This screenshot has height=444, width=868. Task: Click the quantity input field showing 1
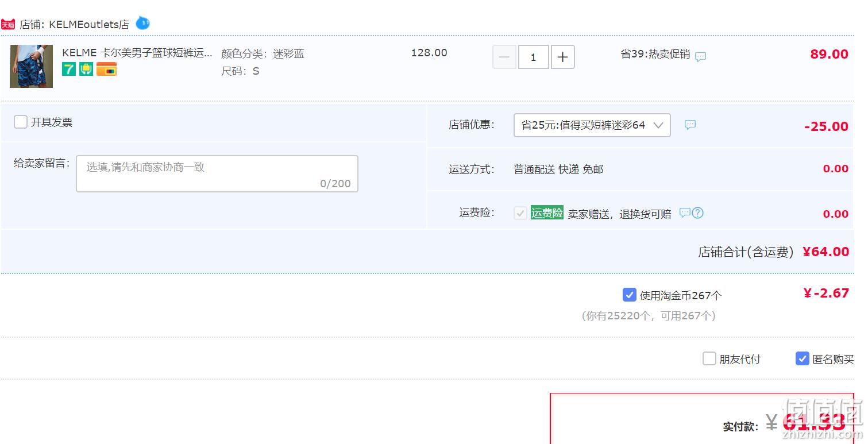(534, 57)
